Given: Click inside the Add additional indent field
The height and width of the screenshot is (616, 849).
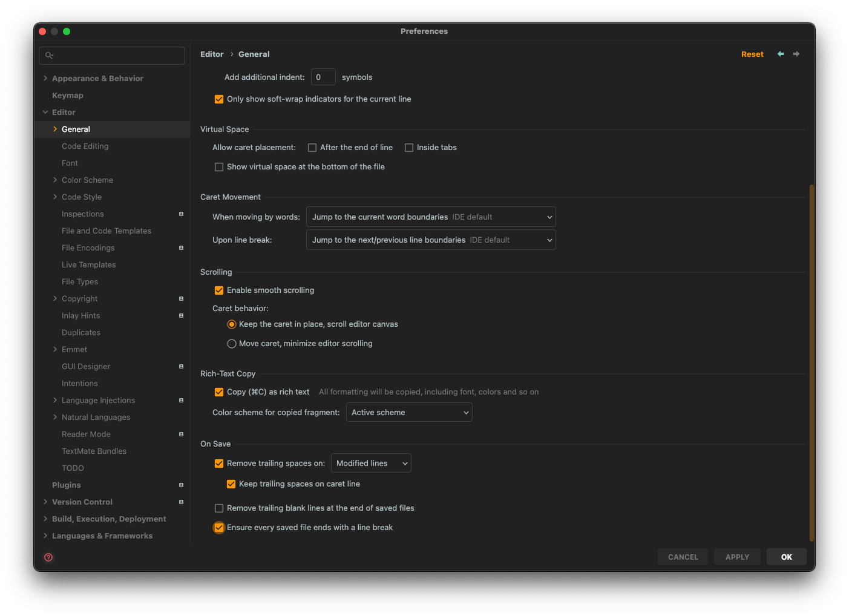Looking at the screenshot, I should (323, 77).
